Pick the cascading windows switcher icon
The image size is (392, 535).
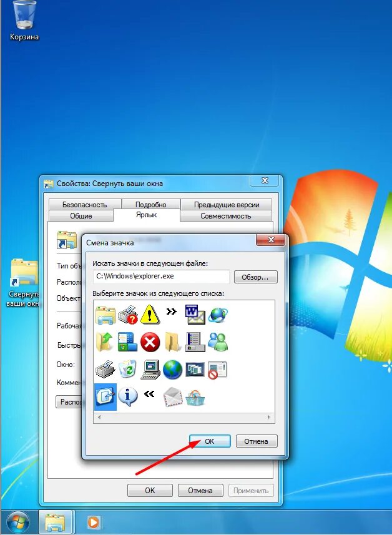pos(195,369)
